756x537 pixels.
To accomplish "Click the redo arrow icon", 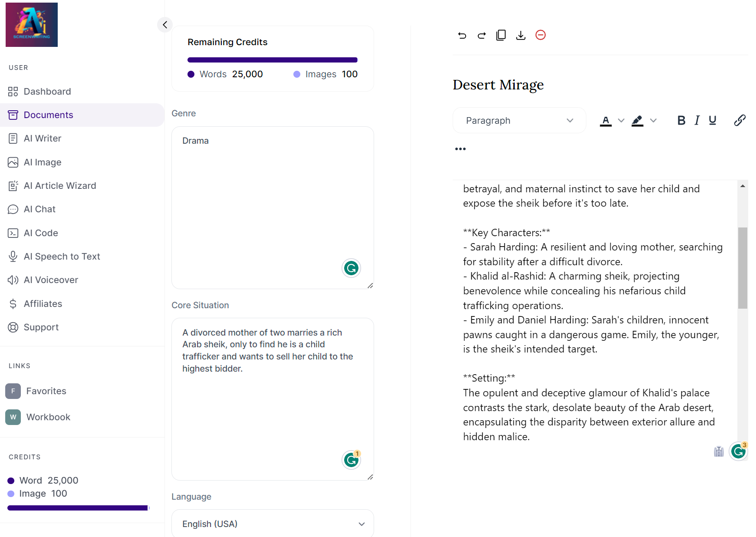I will pyautogui.click(x=482, y=35).
